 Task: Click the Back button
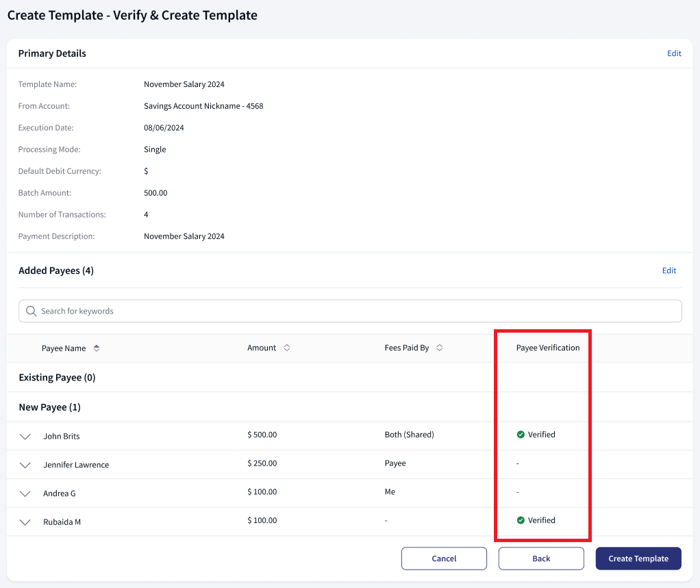(541, 559)
